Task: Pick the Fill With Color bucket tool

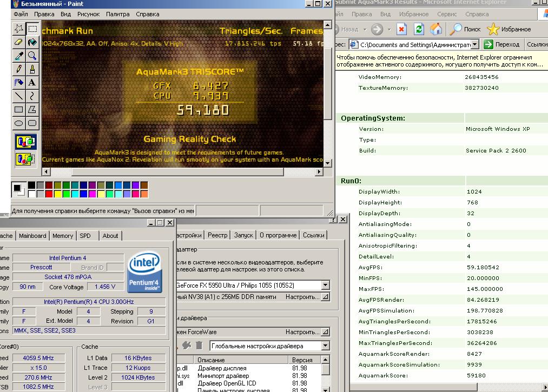Action: coord(32,42)
